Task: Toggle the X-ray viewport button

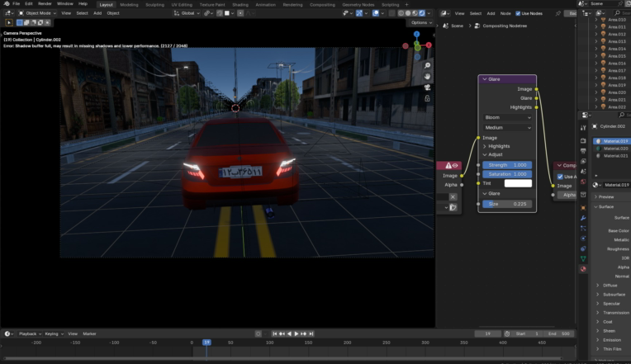Action: pyautogui.click(x=392, y=13)
